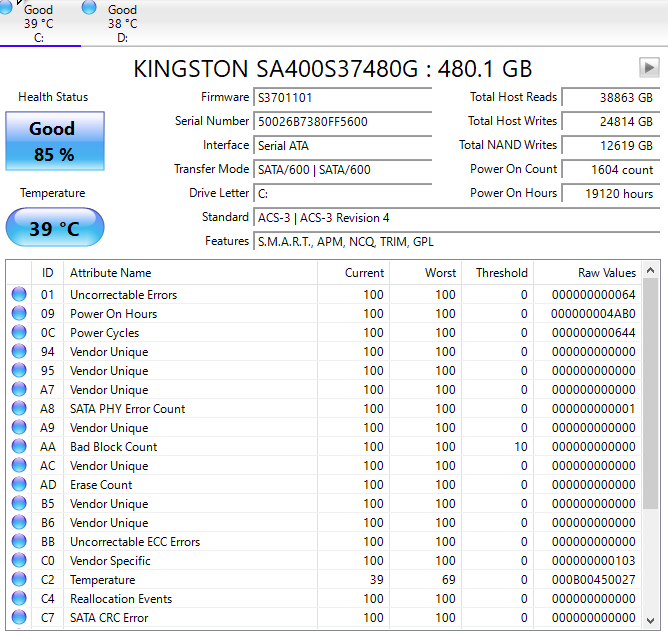Click the 39 °C temperature button
Image resolution: width=668 pixels, height=635 pixels.
[55, 227]
